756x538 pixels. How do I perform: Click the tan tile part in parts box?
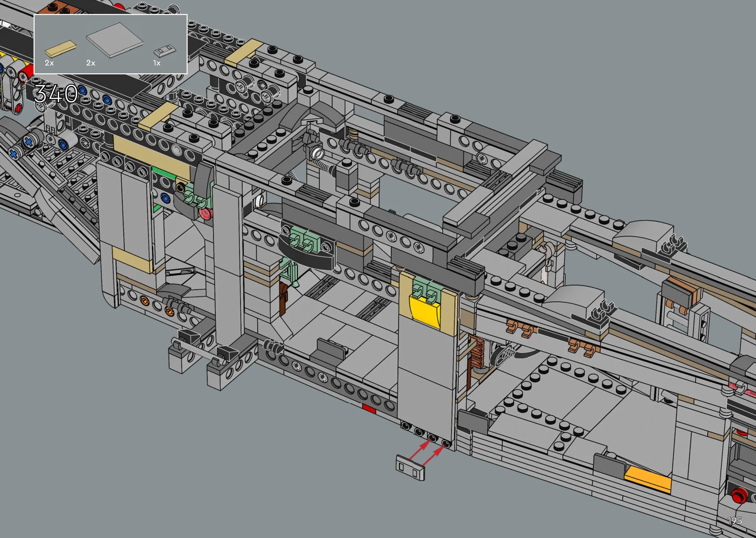coord(60,49)
